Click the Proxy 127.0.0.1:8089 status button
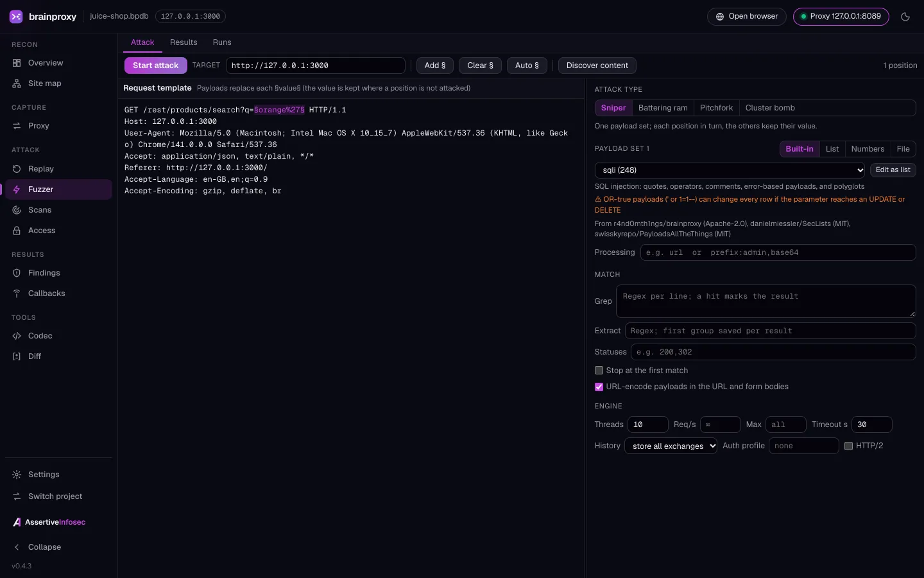Viewport: 924px width, 578px height. coord(841,17)
